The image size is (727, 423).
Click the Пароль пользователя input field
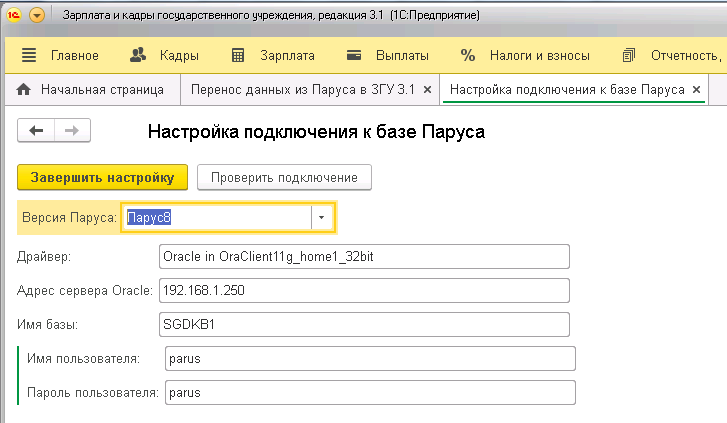[x=369, y=393]
